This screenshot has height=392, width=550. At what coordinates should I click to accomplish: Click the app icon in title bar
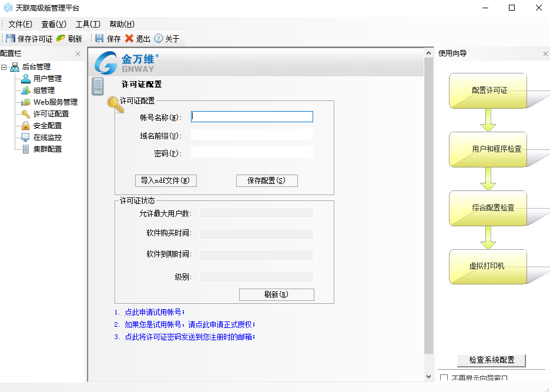(8, 8)
